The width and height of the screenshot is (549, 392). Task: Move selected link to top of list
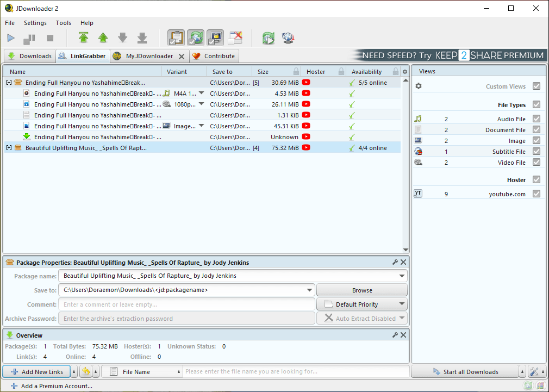pos(83,38)
